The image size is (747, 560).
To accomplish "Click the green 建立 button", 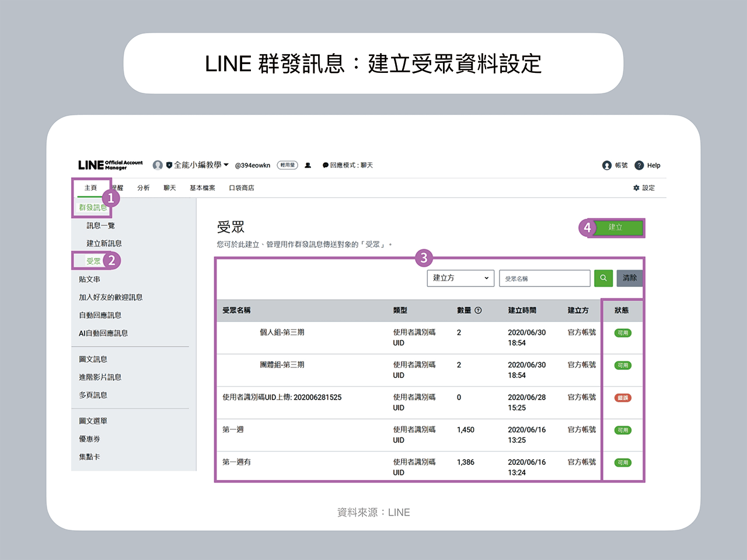I will point(618,228).
